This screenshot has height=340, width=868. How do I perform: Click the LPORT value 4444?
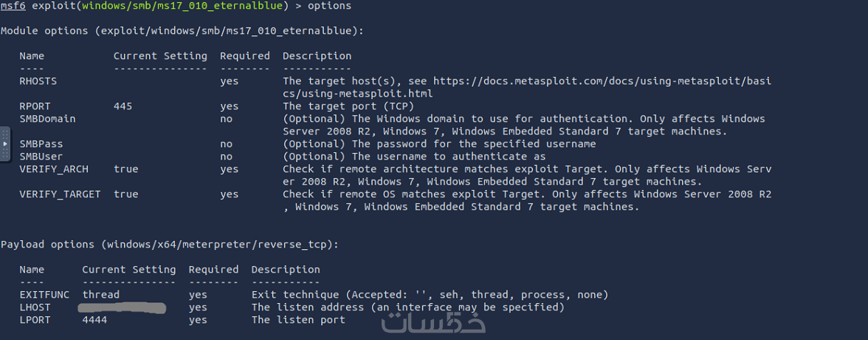94,320
